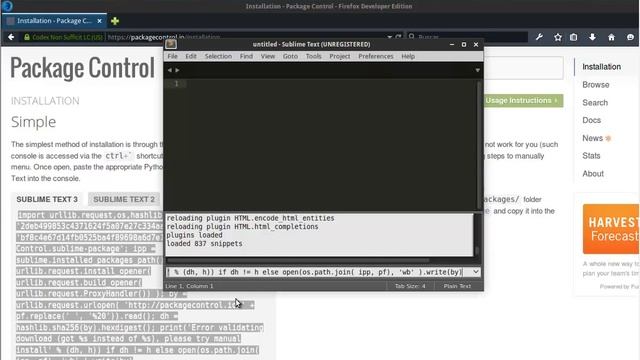
Task: Click Line 1, Column 1 status text
Action: click(189, 286)
